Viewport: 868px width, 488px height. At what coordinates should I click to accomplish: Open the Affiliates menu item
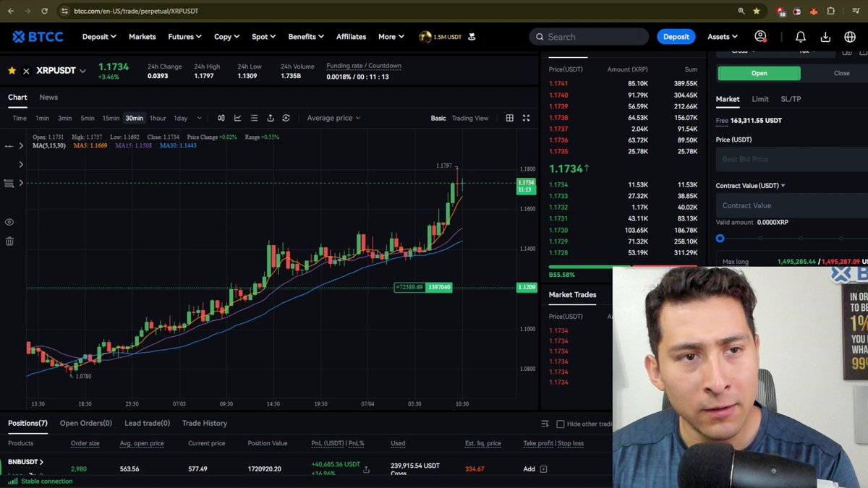(352, 37)
